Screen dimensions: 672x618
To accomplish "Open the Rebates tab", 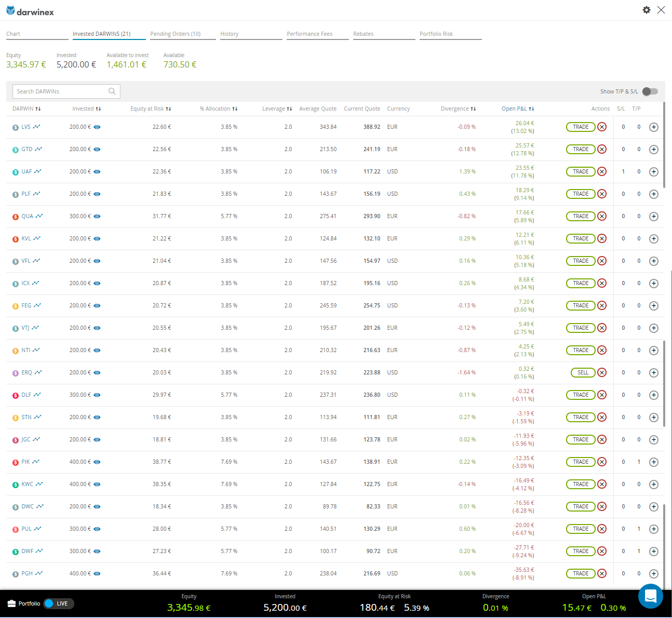I will click(384, 34).
